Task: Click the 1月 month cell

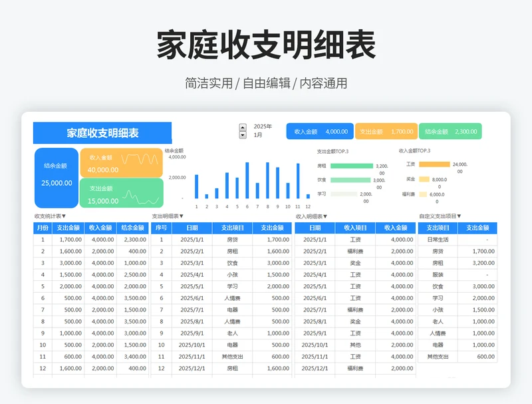Action: click(x=258, y=135)
